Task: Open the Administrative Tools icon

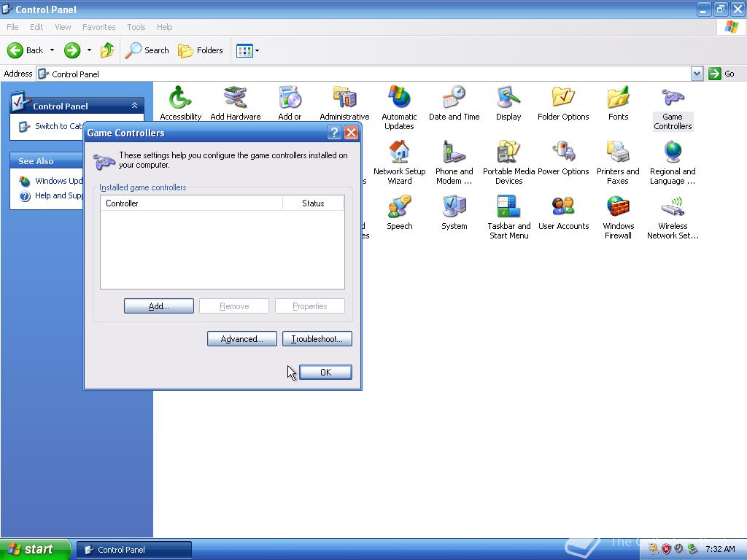Action: tap(344, 102)
